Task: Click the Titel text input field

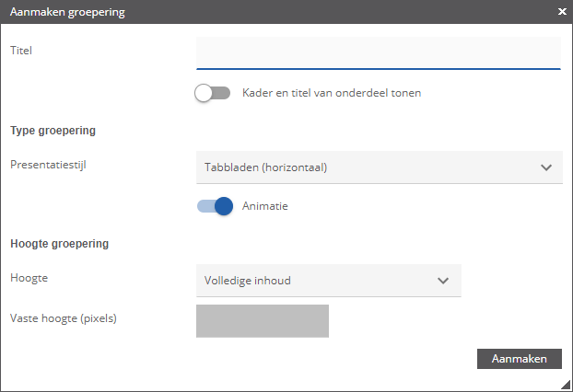Action: 379,53
